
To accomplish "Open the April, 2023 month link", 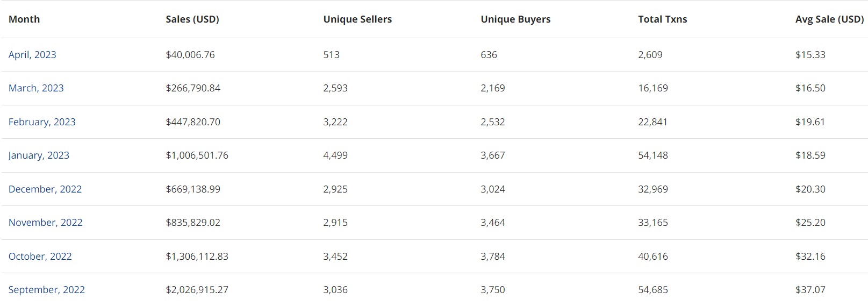I will 32,55.
